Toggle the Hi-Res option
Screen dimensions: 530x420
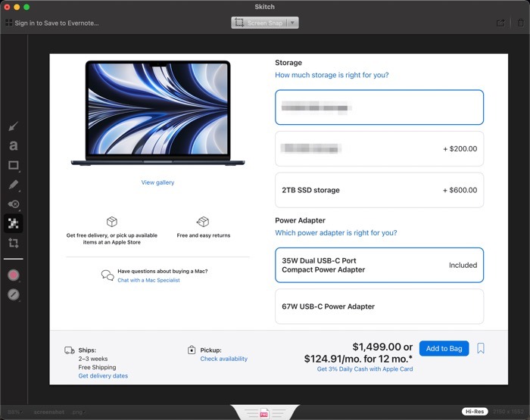click(x=475, y=412)
